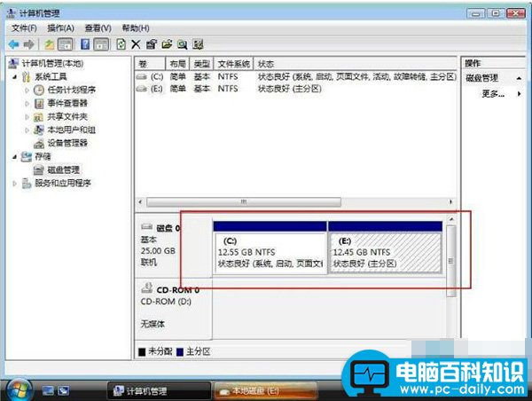The width and height of the screenshot is (532, 401).
Task: Sort by the 类型 column header
Action: pyautogui.click(x=201, y=64)
